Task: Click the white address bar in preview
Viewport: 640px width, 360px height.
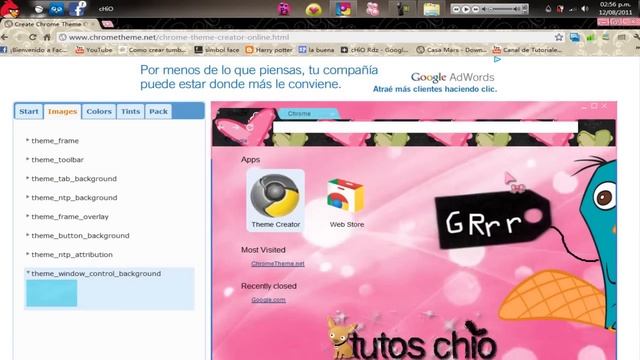Action: click(x=425, y=127)
